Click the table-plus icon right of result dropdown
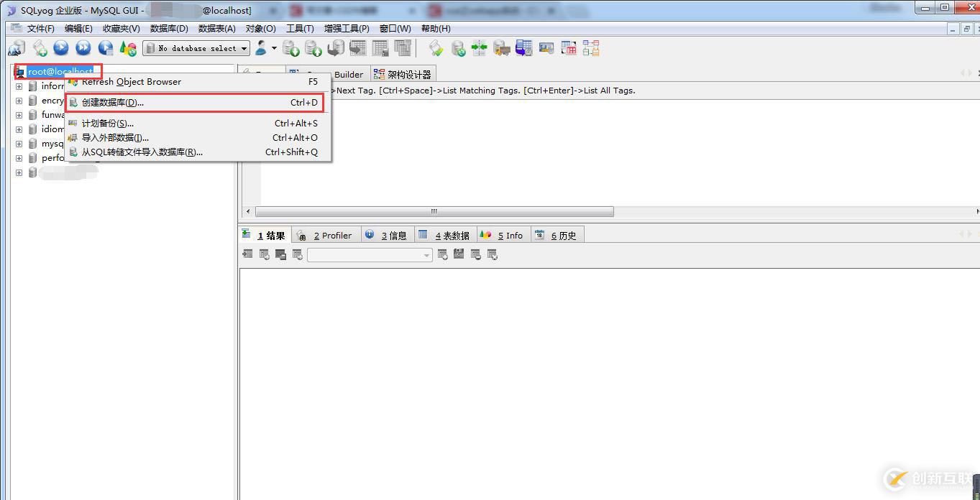Image resolution: width=980 pixels, height=500 pixels. pos(443,254)
